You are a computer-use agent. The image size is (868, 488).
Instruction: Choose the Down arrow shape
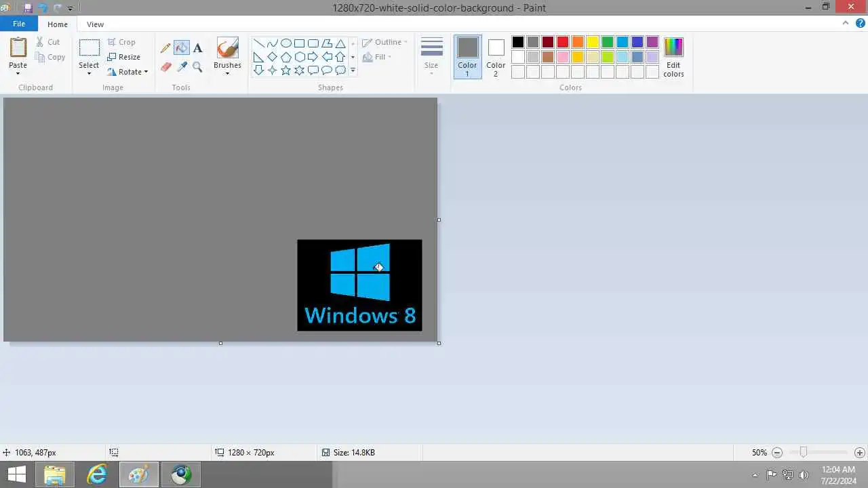coord(258,70)
